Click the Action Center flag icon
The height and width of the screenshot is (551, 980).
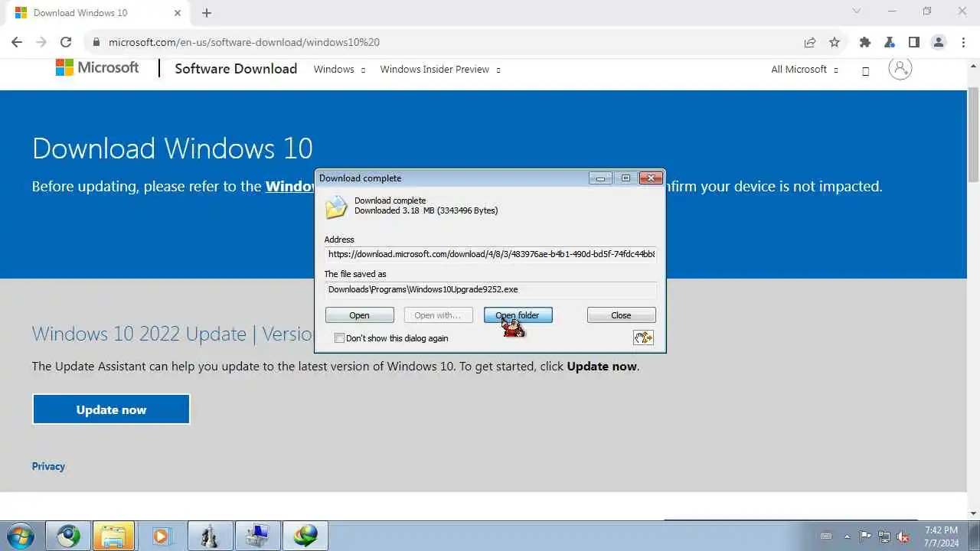(866, 536)
